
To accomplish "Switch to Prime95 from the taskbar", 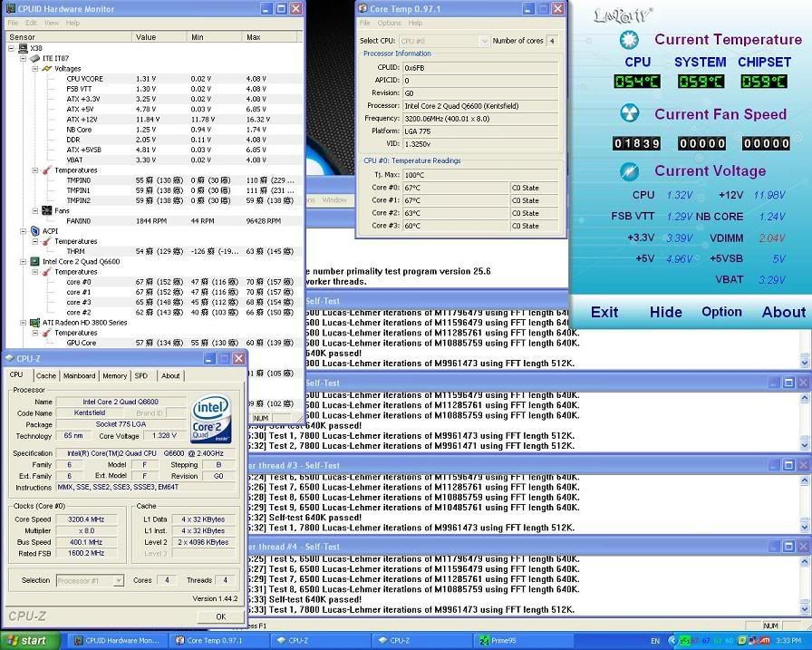I will point(525,641).
